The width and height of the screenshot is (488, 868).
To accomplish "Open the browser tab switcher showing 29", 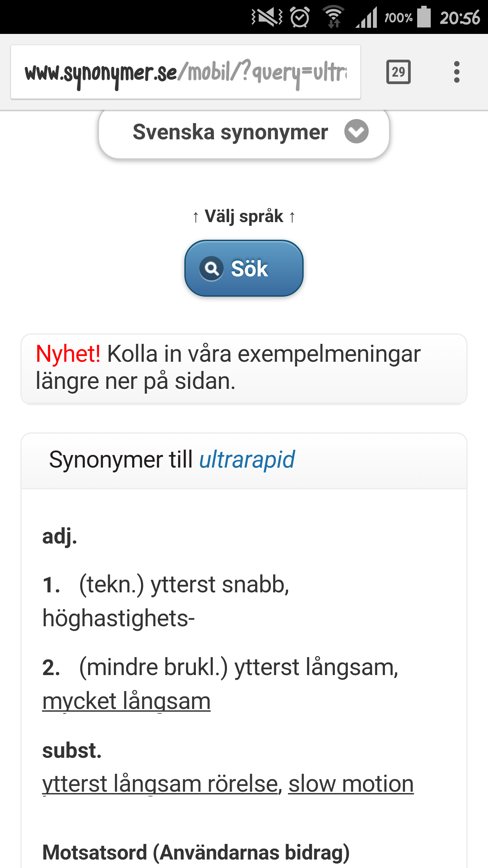I will [398, 72].
